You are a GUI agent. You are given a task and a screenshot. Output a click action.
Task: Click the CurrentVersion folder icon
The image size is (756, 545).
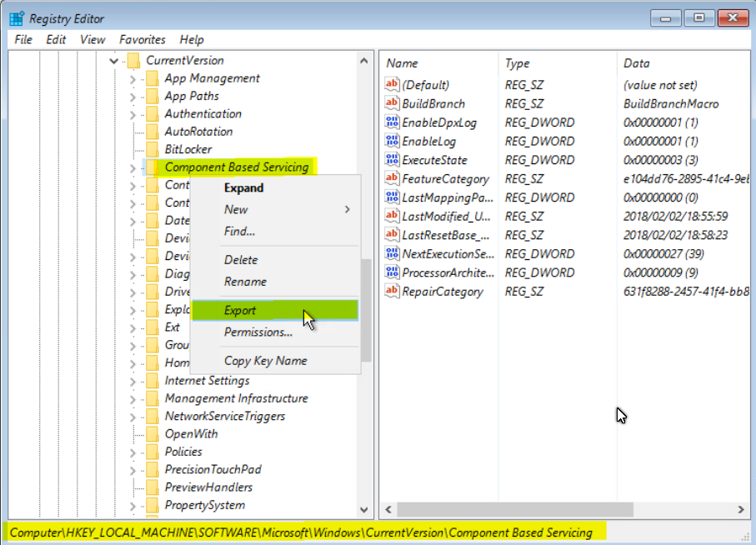[x=133, y=61]
